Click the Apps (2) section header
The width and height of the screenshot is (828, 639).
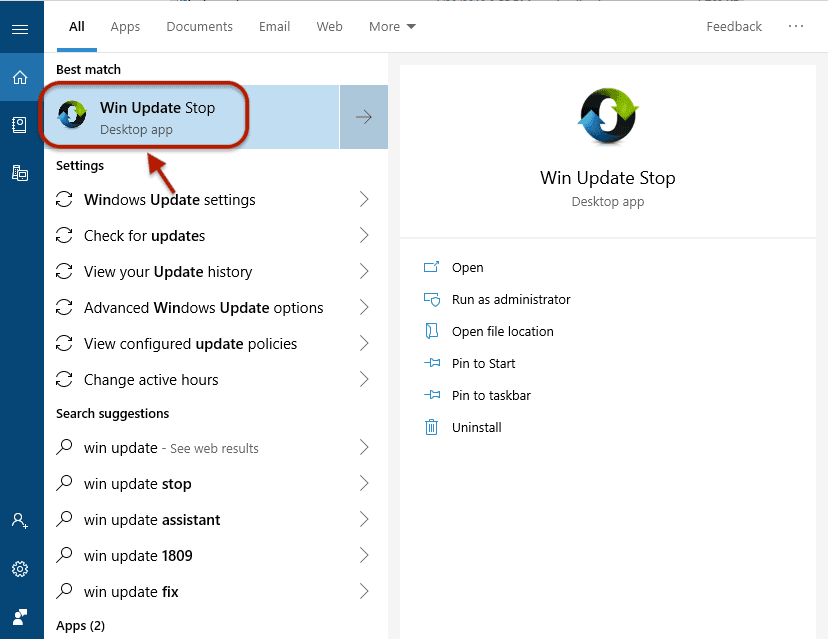80,626
